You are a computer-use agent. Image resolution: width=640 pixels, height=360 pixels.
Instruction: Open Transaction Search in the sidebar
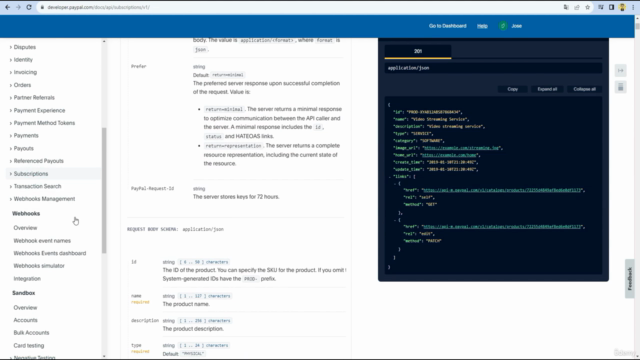tap(37, 186)
